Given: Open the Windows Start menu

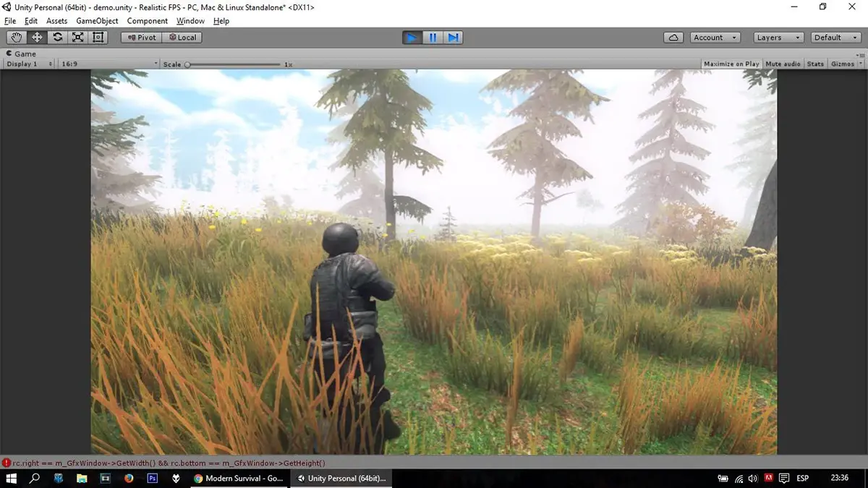Looking at the screenshot, I should coord(12,478).
